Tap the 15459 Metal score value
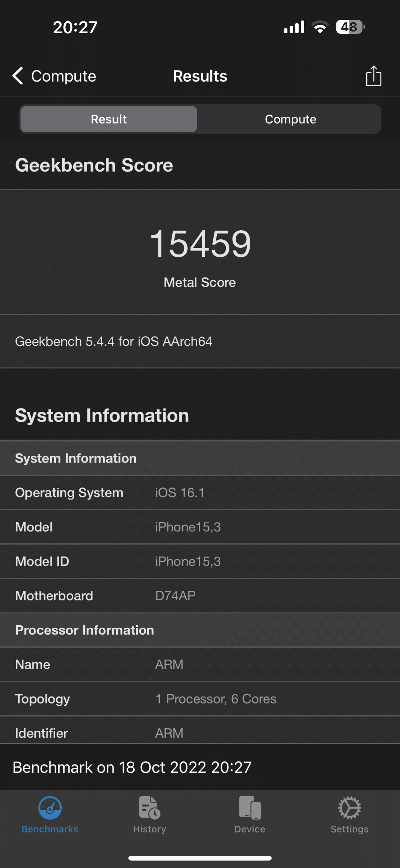 coord(200,244)
